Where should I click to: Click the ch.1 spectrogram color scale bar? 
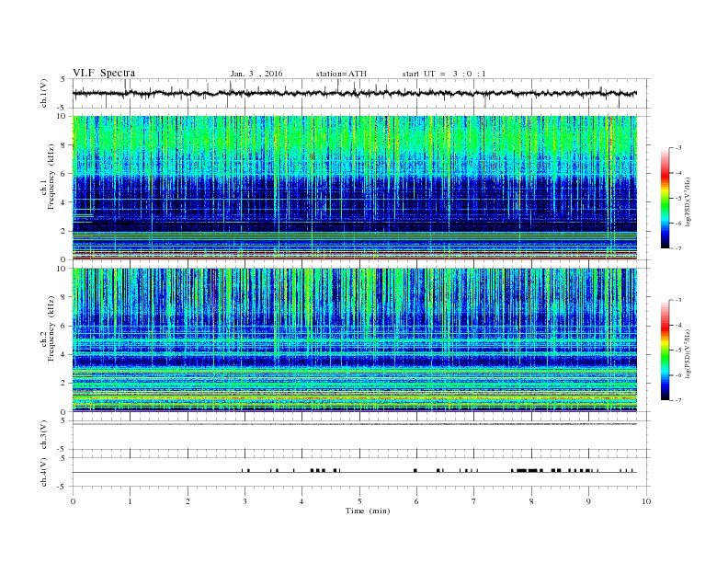pos(665,198)
